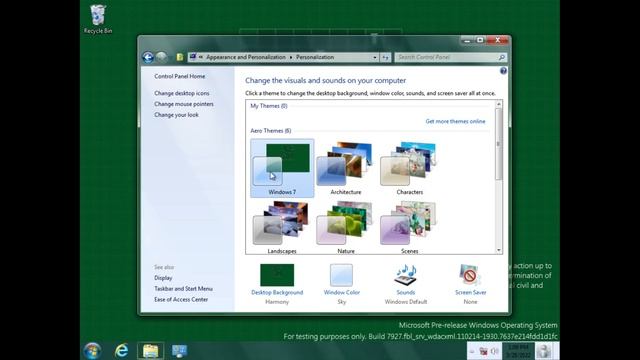Select the Characters theme
The width and height of the screenshot is (640, 360).
click(409, 168)
